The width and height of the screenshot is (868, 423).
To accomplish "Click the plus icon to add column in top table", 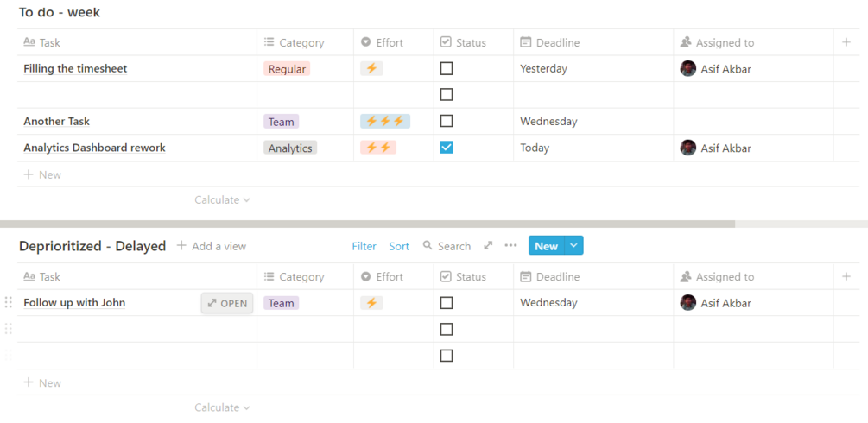I will point(846,42).
